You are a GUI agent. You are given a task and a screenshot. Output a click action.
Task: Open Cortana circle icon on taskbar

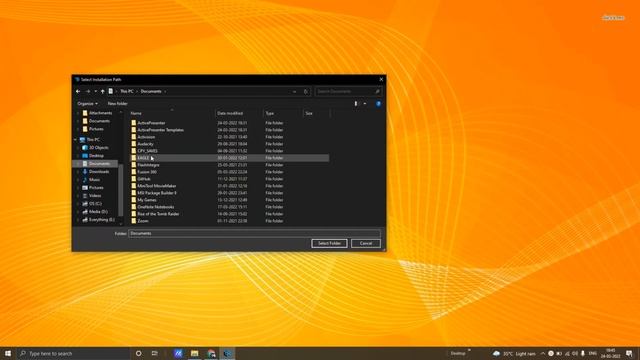click(138, 353)
